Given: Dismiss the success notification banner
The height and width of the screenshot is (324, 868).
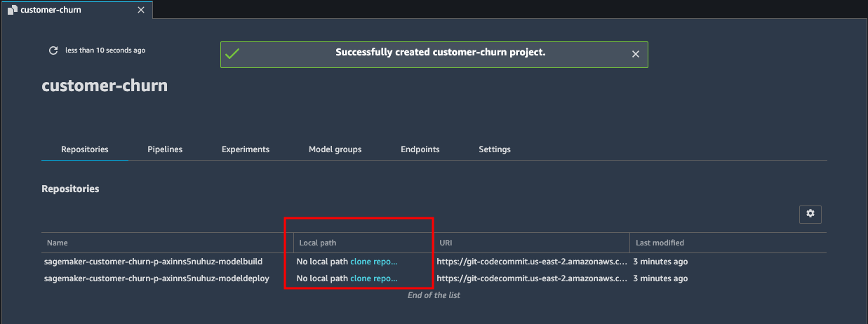Looking at the screenshot, I should point(636,54).
